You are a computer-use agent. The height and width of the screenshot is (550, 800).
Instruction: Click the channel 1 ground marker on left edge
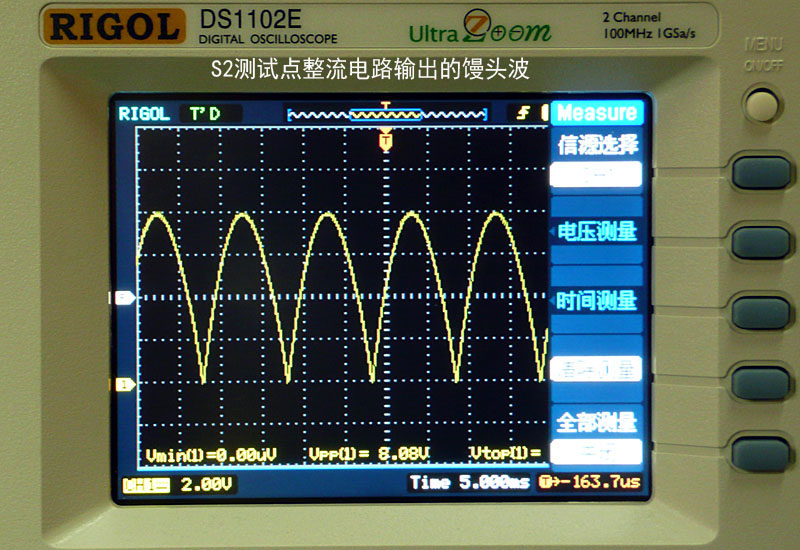(125, 384)
